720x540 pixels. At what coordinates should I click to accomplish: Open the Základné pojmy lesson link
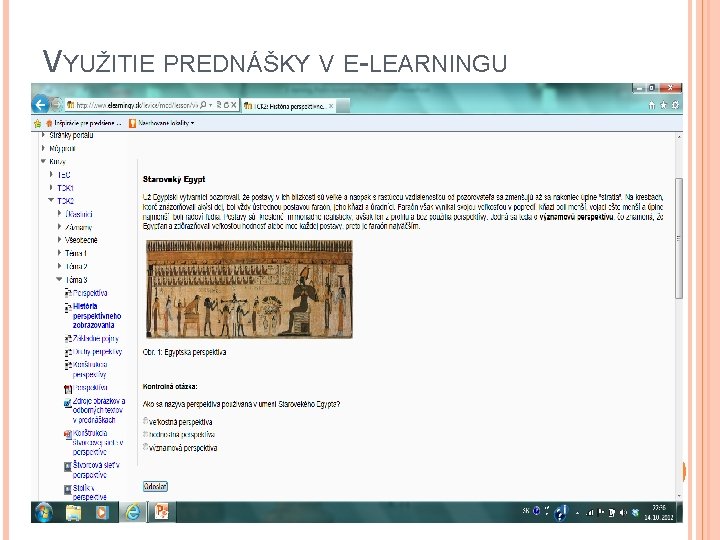(x=96, y=338)
